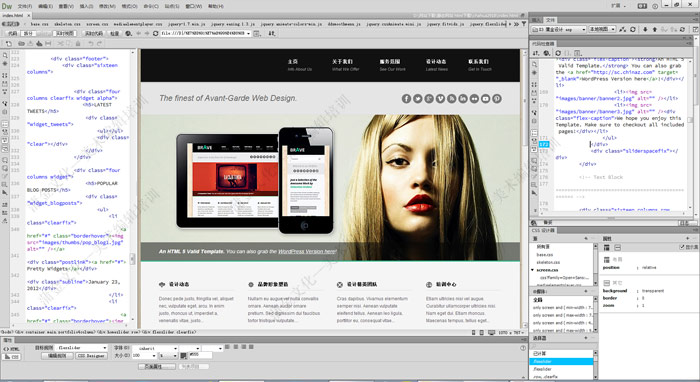Open the window size dropdown in status bar
Screen dimensions: 700x382
click(511, 333)
